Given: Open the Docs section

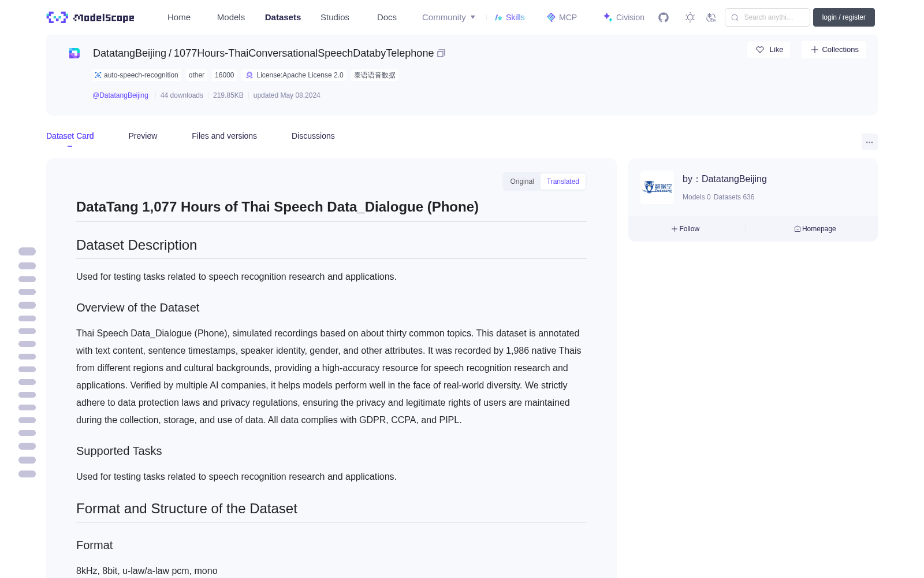Looking at the screenshot, I should tap(387, 17).
